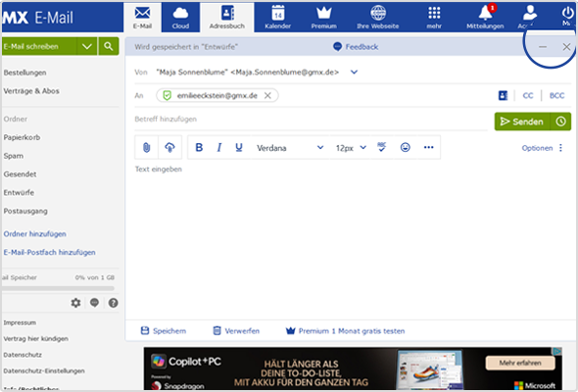Click the search magnifier icon in sidebar

pyautogui.click(x=109, y=46)
